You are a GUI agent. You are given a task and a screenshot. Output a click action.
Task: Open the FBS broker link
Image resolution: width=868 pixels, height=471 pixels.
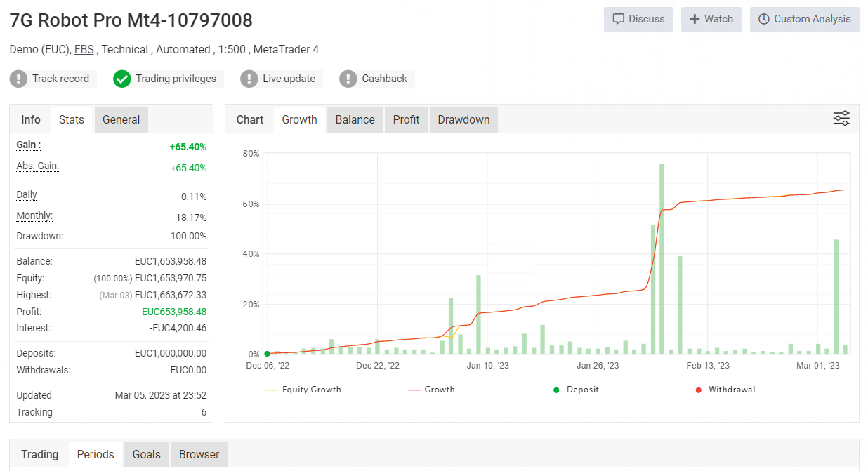point(84,50)
